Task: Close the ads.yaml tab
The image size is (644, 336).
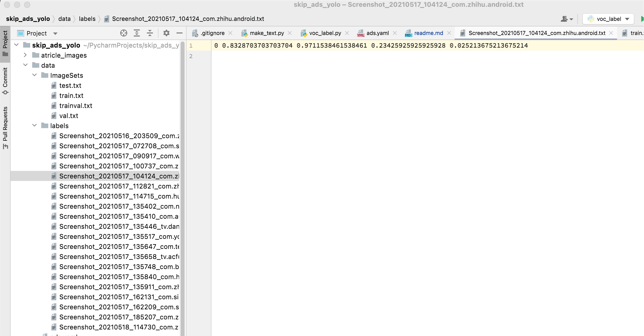Action: [x=395, y=33]
